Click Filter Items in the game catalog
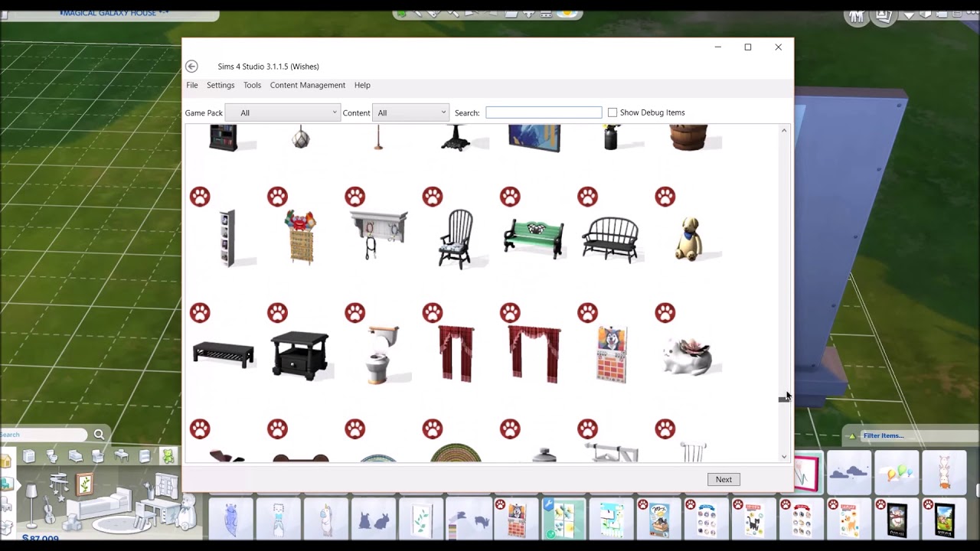Image resolution: width=980 pixels, height=551 pixels. coord(884,435)
